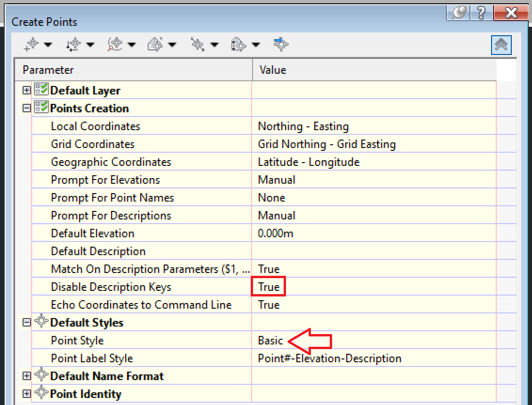Click the collapse panel chevron button
Screen dimensions: 532x405
(x=501, y=45)
